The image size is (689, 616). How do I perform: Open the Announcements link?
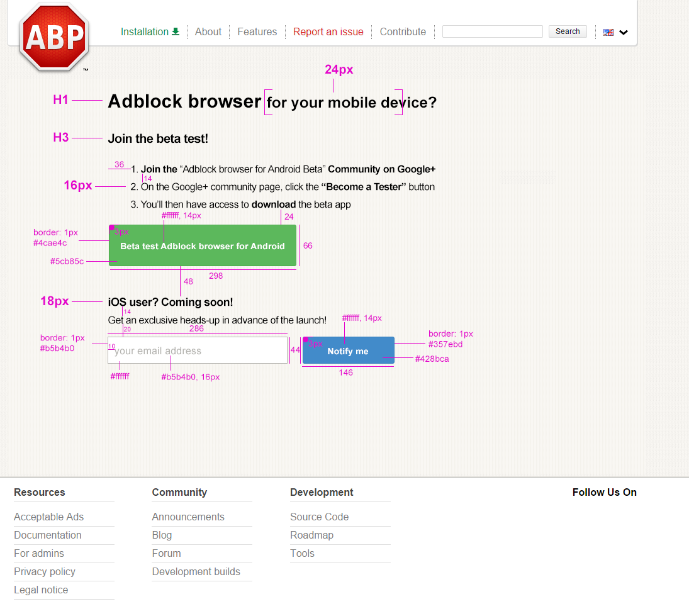click(188, 517)
